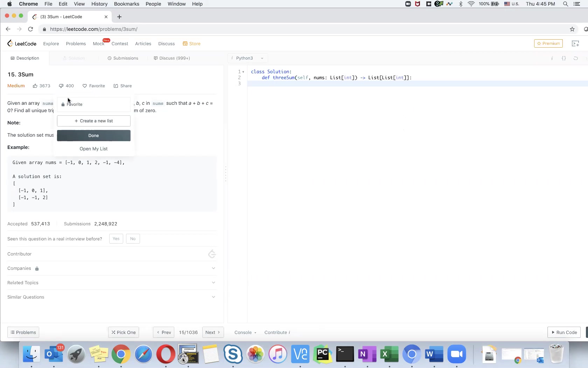This screenshot has height=368, width=588.
Task: Click the panel divider handle
Action: click(226, 174)
